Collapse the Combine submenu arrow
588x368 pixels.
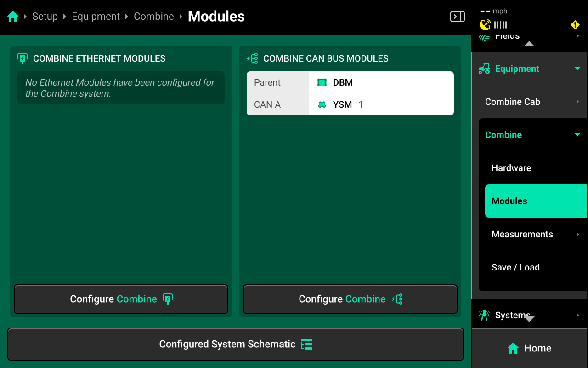point(577,135)
